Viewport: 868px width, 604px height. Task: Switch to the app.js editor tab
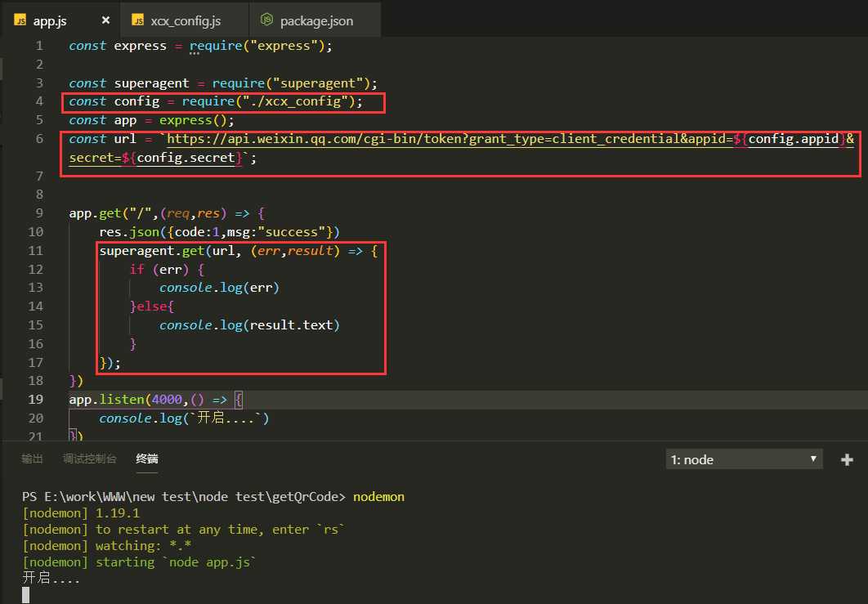(59, 20)
